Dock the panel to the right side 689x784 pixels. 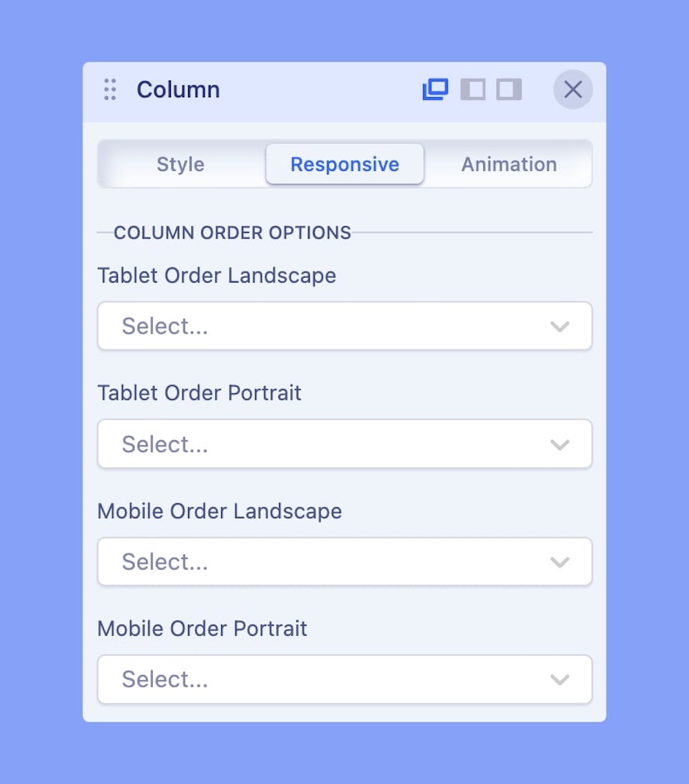pos(509,90)
